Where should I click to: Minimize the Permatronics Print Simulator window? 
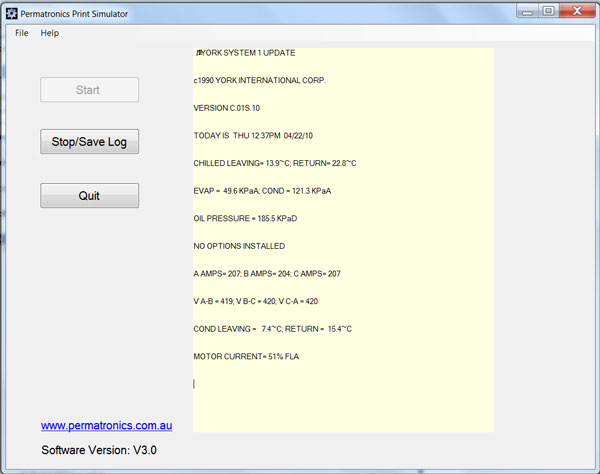tap(527, 11)
